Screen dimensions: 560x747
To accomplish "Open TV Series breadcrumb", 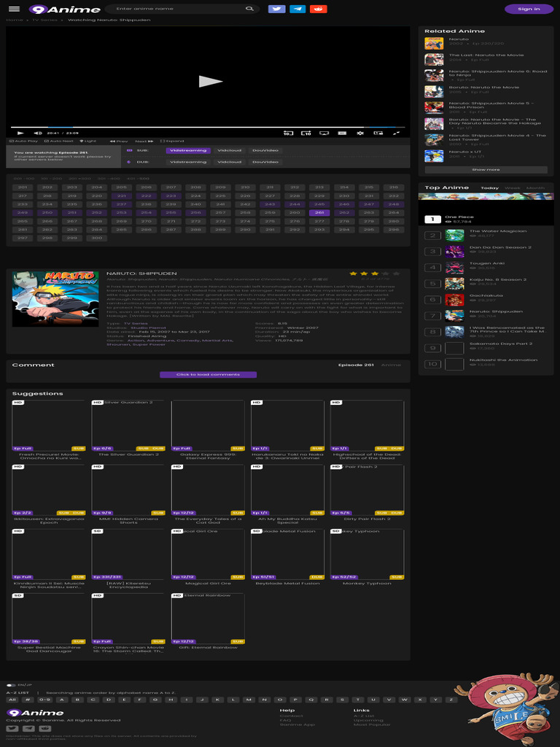I will point(44,20).
